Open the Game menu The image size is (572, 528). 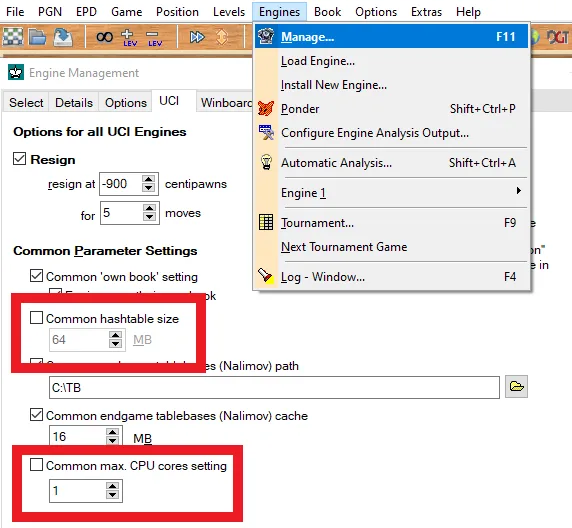click(126, 12)
